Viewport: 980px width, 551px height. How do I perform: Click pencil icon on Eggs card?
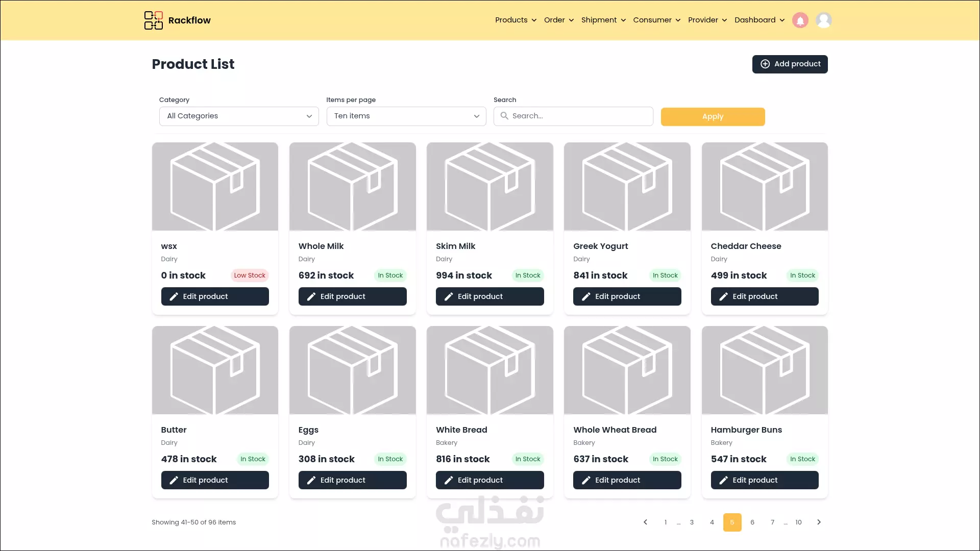coord(311,480)
